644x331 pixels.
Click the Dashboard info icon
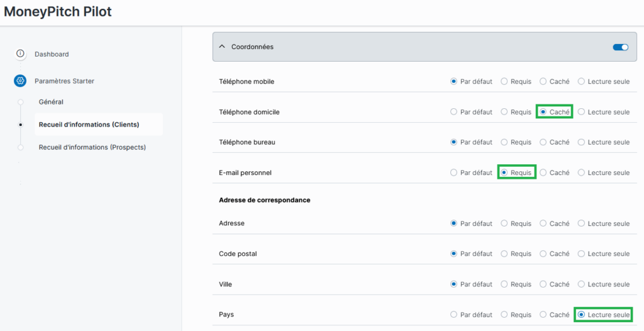click(x=20, y=54)
